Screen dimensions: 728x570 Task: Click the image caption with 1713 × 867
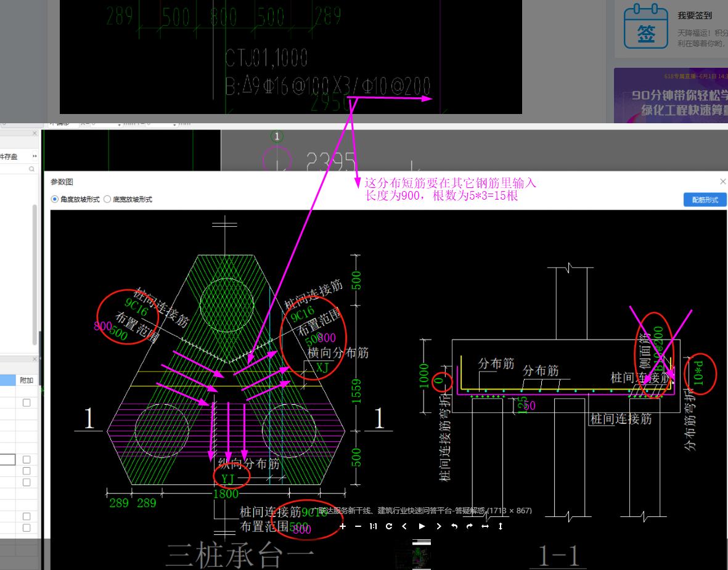[x=422, y=511]
